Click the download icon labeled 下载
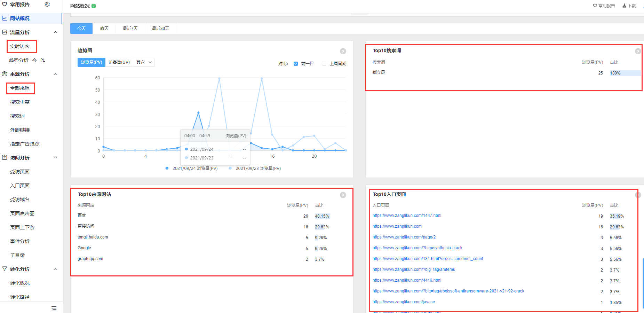 coord(629,6)
